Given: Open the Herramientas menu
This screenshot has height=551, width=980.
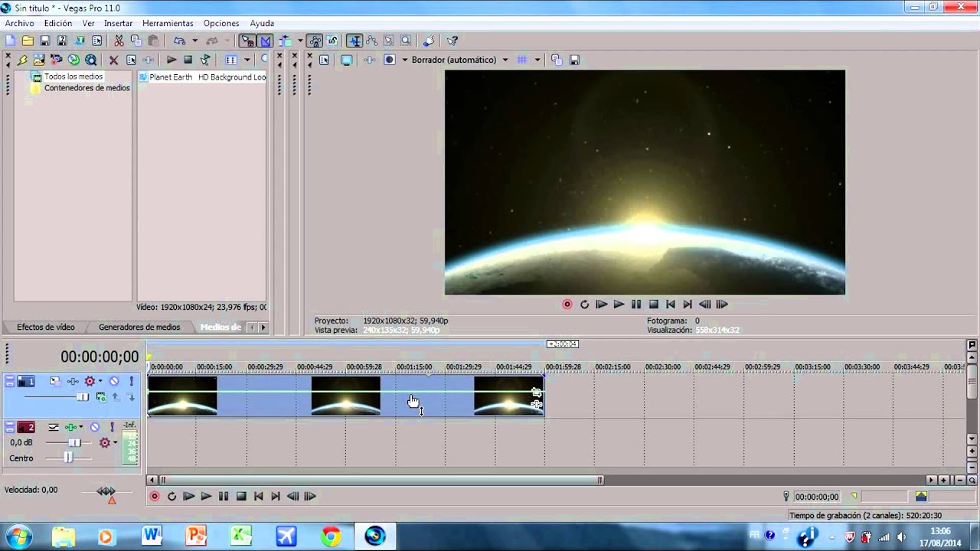Looking at the screenshot, I should [x=168, y=23].
